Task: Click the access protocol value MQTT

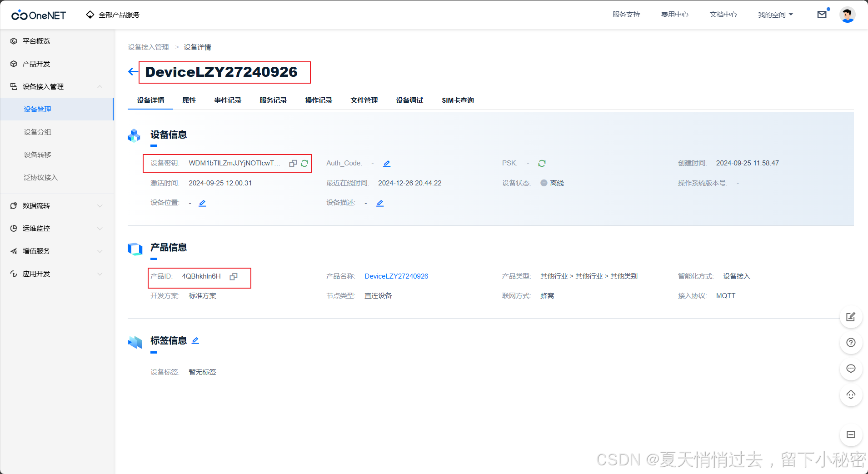Action: pos(726,296)
